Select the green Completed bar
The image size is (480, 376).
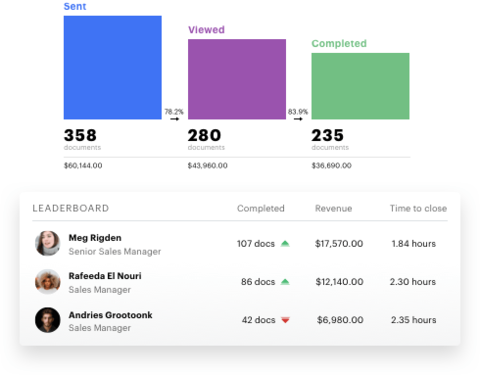click(360, 86)
